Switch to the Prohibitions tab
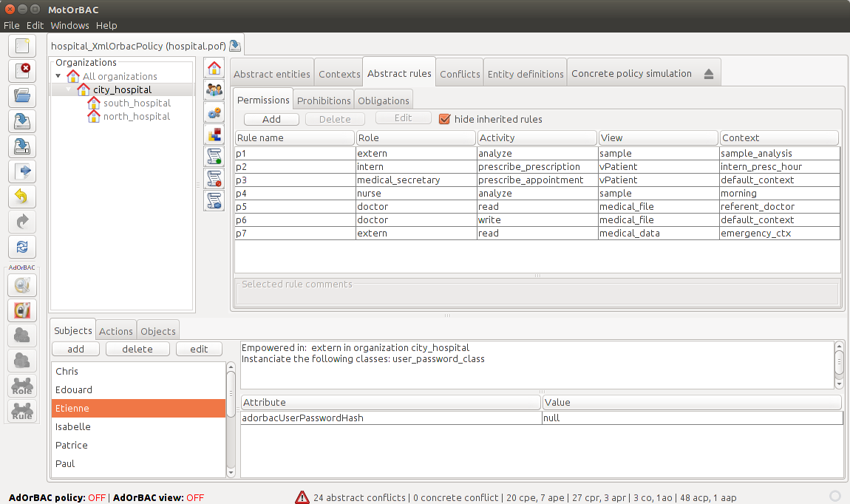850x504 pixels. pos(324,101)
